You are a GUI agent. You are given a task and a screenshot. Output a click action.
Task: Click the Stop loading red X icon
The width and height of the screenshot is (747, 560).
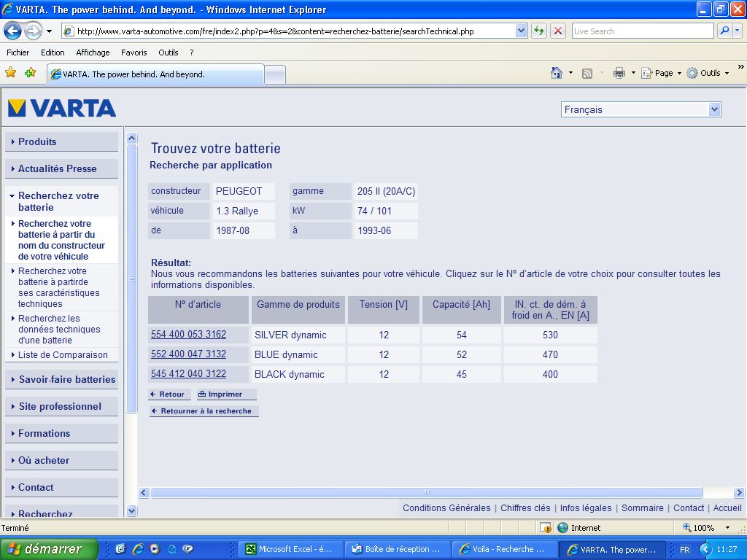[x=558, y=31]
